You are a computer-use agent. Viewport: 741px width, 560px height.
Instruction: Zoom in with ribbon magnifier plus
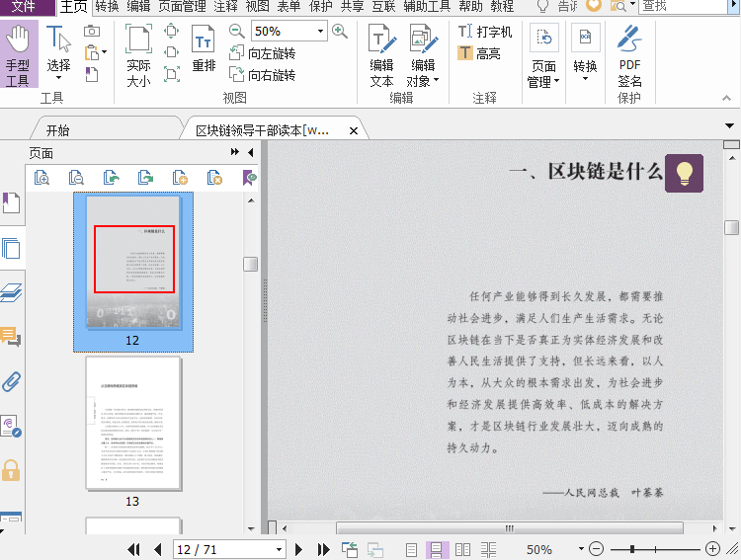click(x=340, y=32)
